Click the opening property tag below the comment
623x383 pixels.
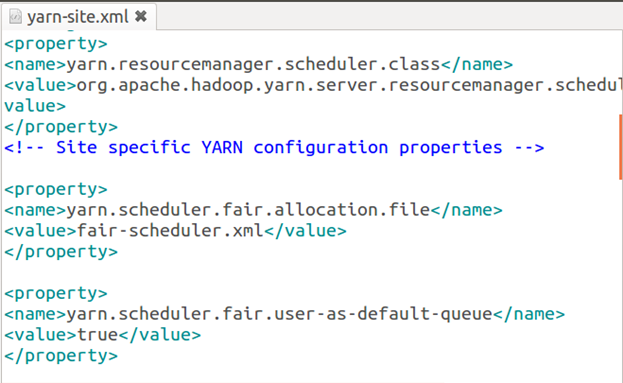click(x=56, y=189)
